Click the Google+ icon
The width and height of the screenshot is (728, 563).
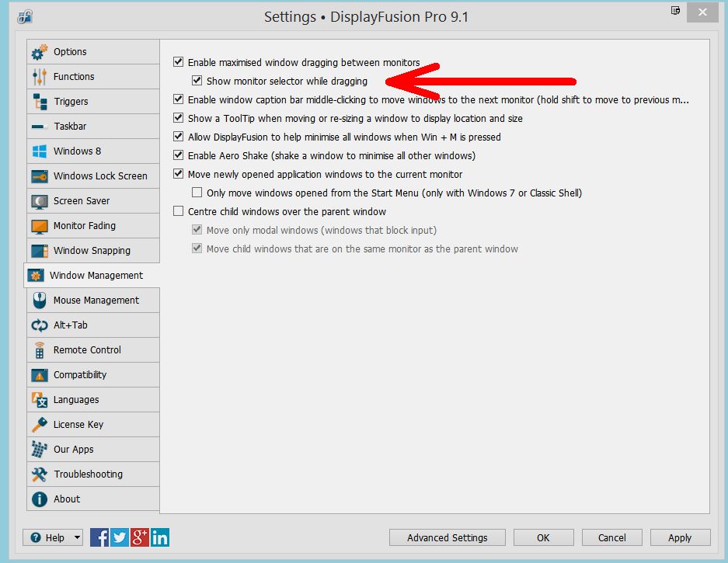coord(140,537)
